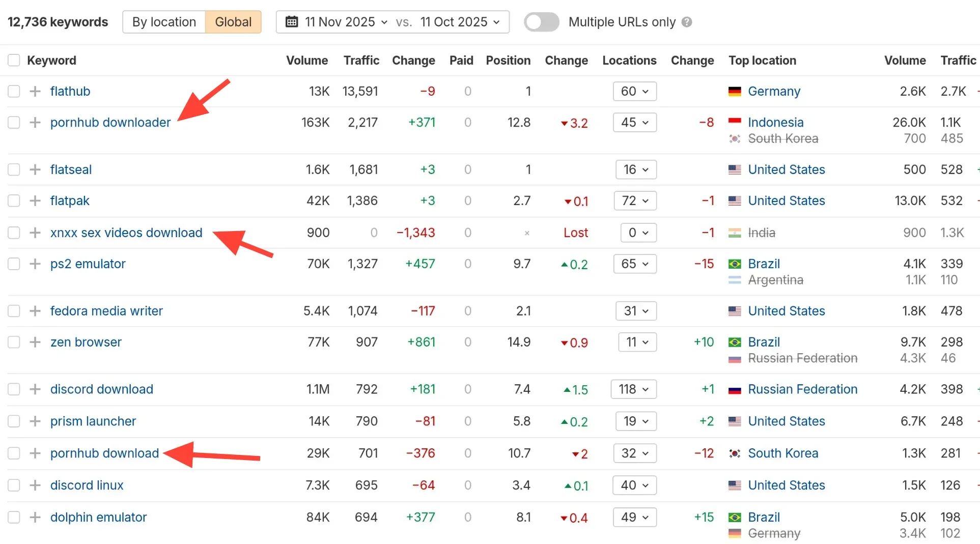
Task: Expand the 60 locations dropdown for flathub
Action: [634, 91]
